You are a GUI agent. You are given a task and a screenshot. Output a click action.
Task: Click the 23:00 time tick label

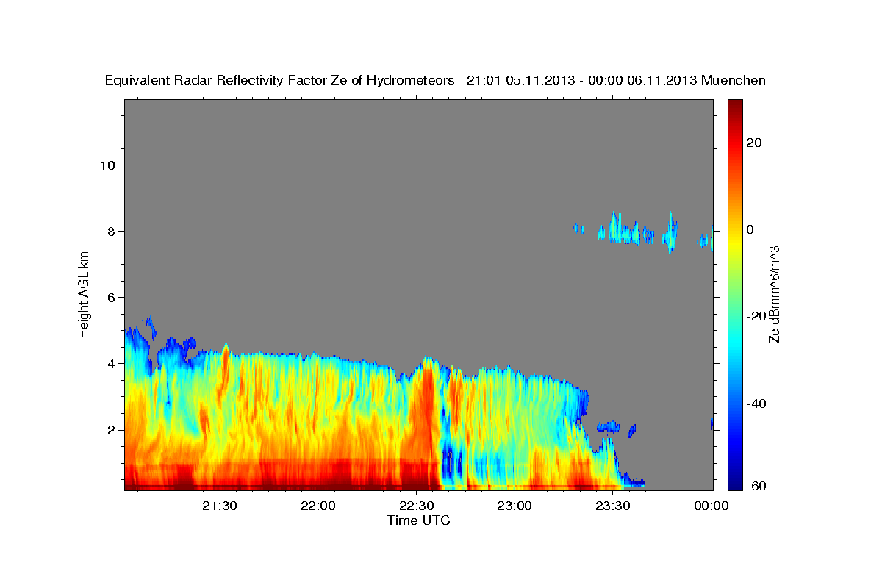[514, 506]
